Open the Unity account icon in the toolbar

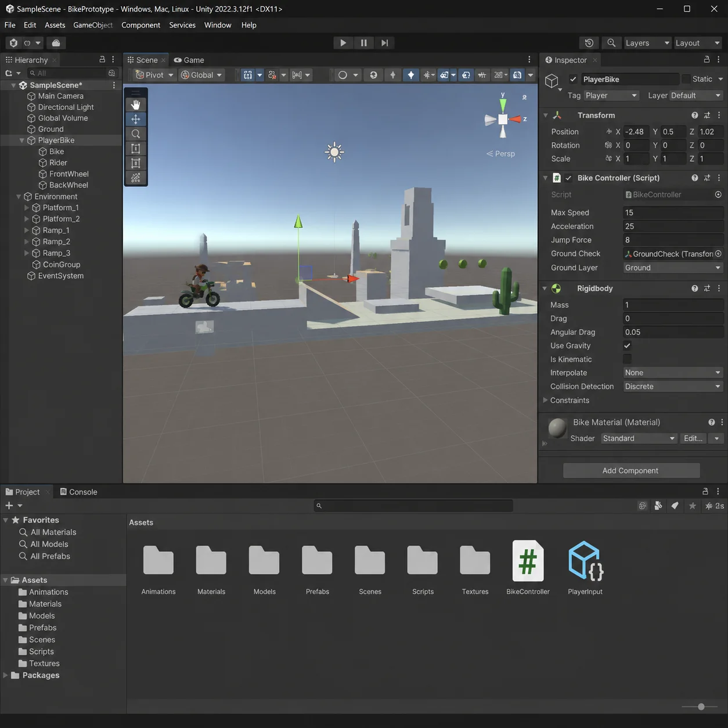pyautogui.click(x=13, y=43)
